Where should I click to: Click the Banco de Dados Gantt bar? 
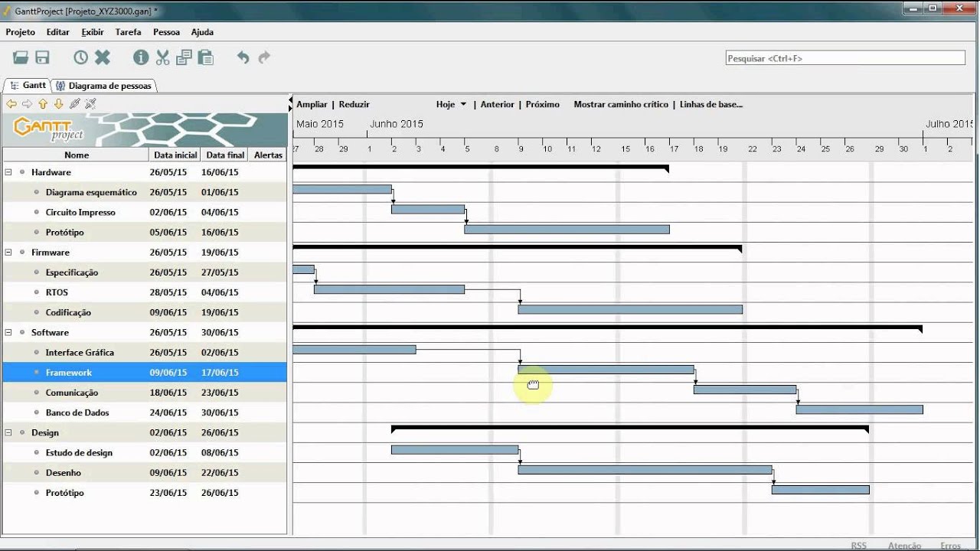(859, 409)
